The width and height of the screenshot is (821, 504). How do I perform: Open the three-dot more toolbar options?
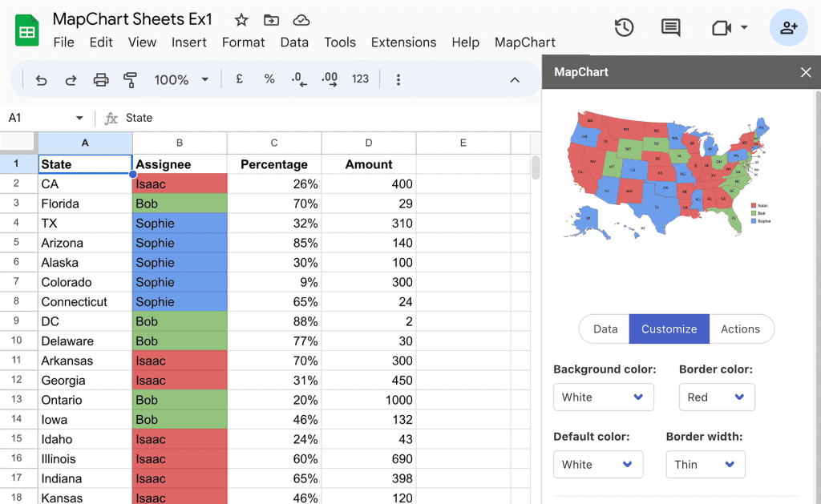(398, 79)
